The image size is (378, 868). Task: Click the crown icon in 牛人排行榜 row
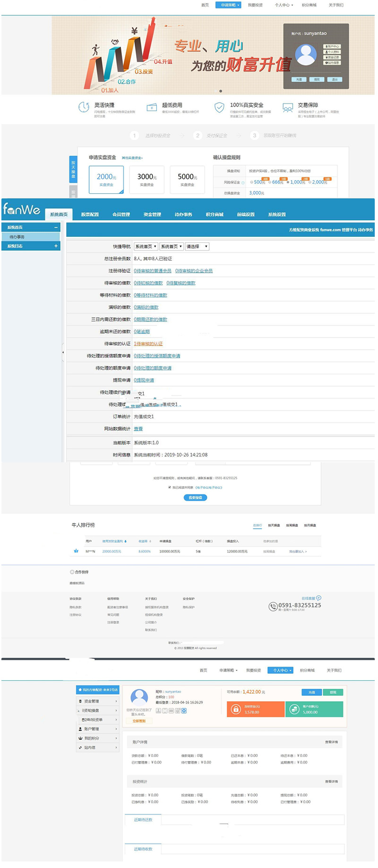pyautogui.click(x=76, y=551)
